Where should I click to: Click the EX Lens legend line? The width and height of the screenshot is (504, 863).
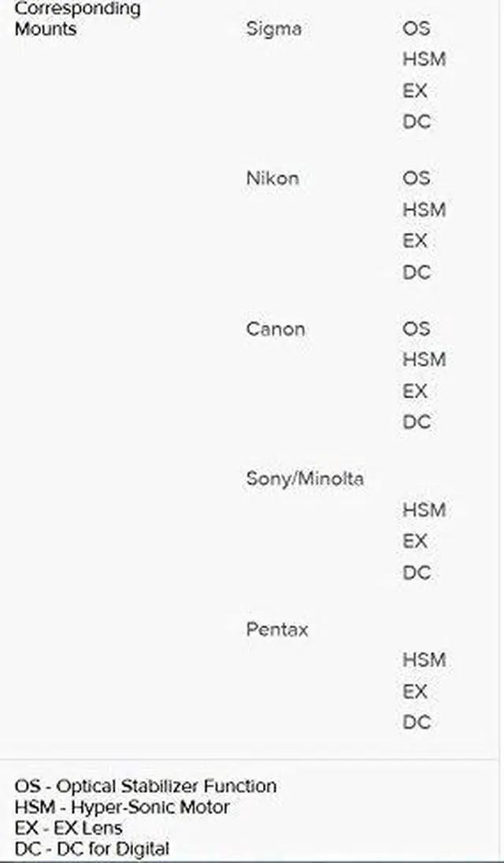point(69,828)
